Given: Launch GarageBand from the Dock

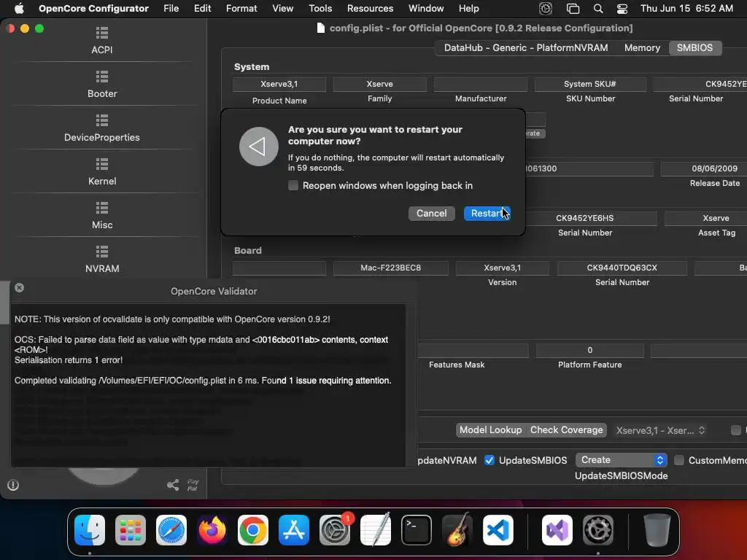Looking at the screenshot, I should 457,530.
